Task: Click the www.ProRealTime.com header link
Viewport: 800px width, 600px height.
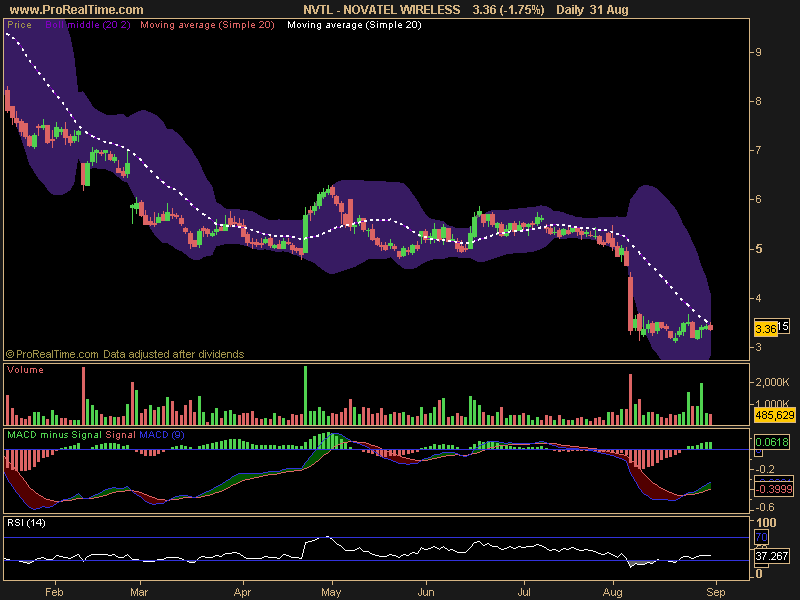Action: pos(77,10)
